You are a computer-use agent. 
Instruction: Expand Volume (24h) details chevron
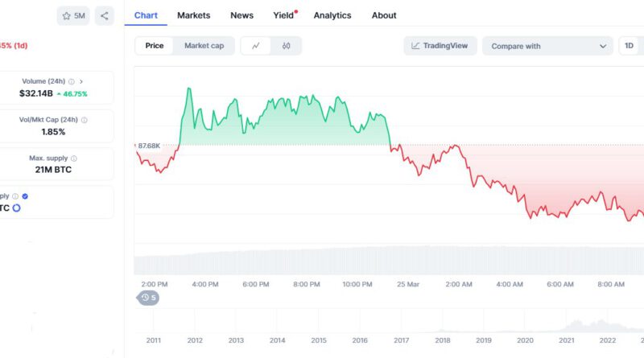point(81,81)
